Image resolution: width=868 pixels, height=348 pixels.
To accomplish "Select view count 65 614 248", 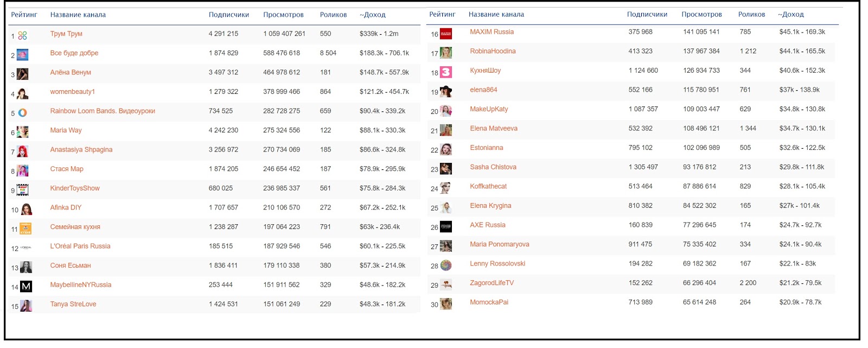I will pos(700,302).
